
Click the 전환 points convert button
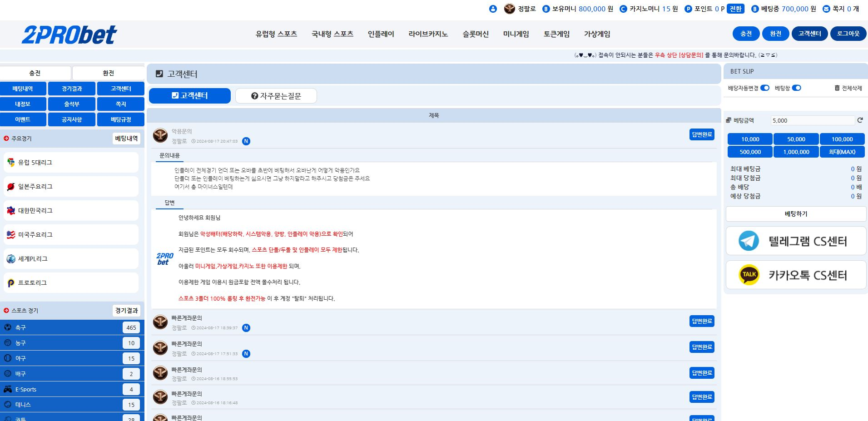(x=735, y=9)
